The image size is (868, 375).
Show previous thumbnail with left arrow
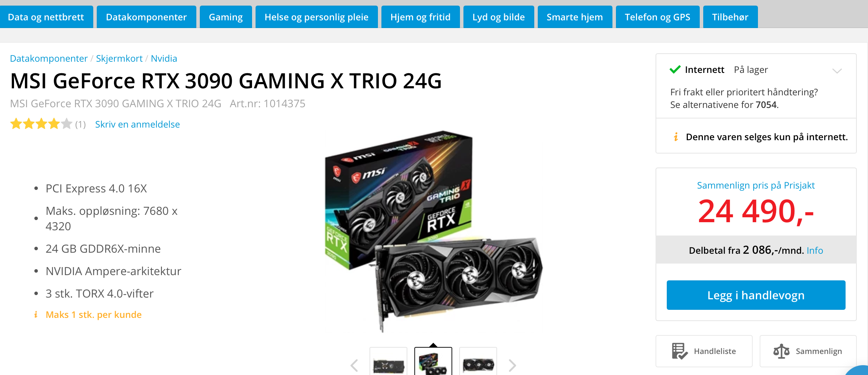[354, 365]
